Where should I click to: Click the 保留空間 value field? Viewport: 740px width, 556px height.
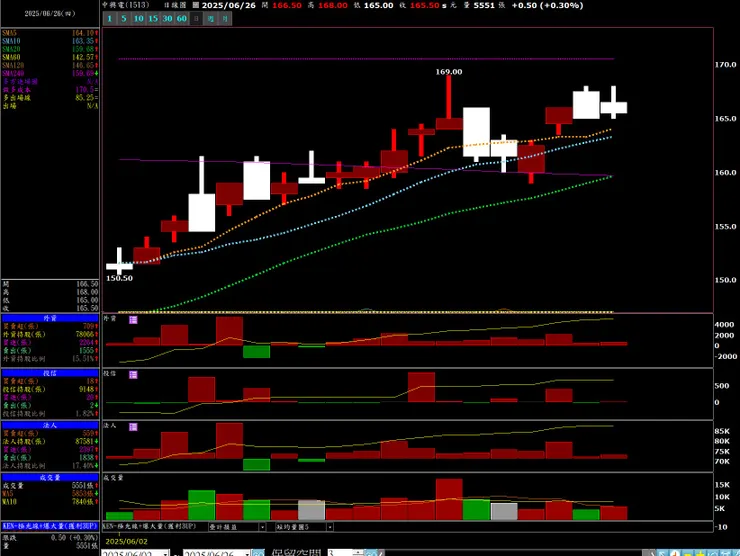point(340,553)
